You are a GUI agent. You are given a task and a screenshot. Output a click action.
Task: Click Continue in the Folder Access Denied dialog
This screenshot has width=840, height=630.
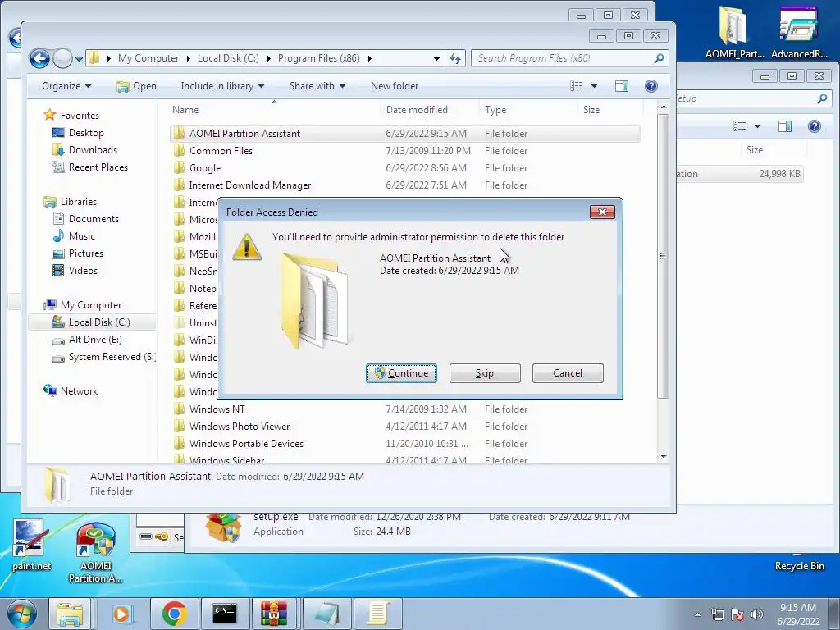[x=401, y=373]
